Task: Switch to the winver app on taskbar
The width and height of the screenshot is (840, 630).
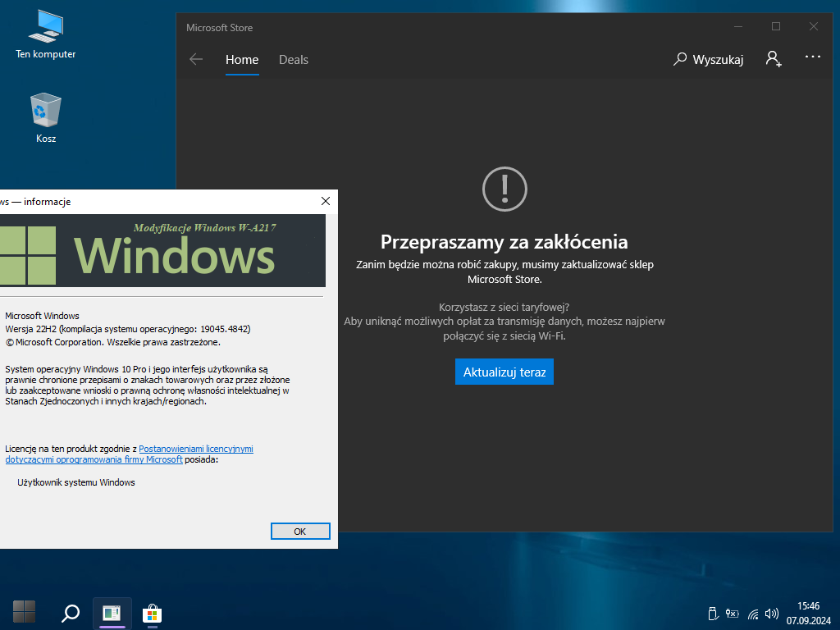Action: [112, 612]
